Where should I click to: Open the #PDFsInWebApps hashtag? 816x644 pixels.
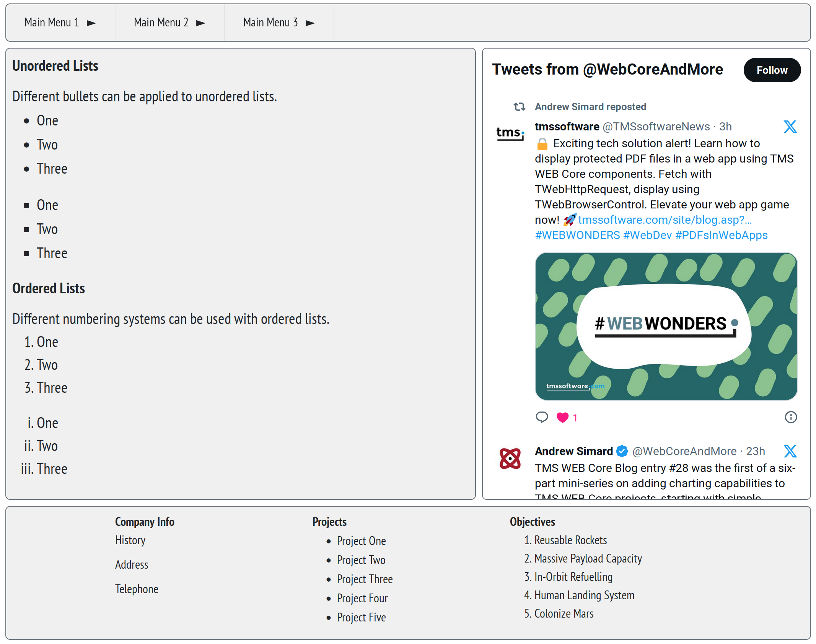pos(722,235)
